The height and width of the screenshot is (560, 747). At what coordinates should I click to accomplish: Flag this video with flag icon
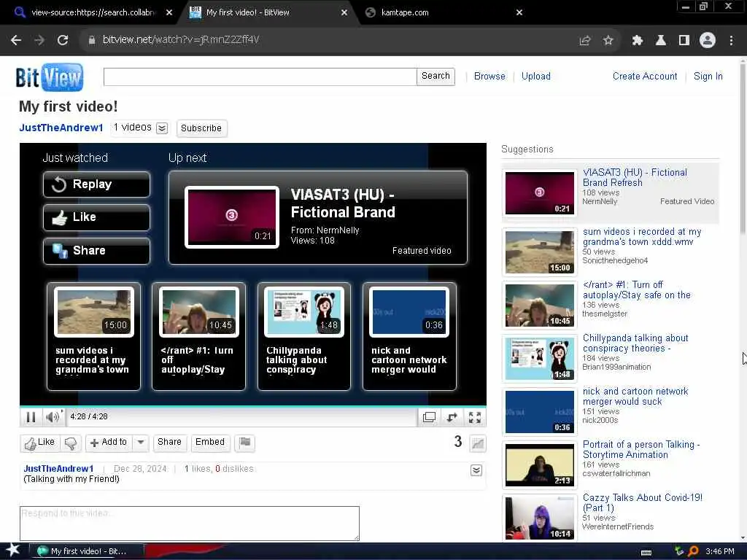[245, 443]
